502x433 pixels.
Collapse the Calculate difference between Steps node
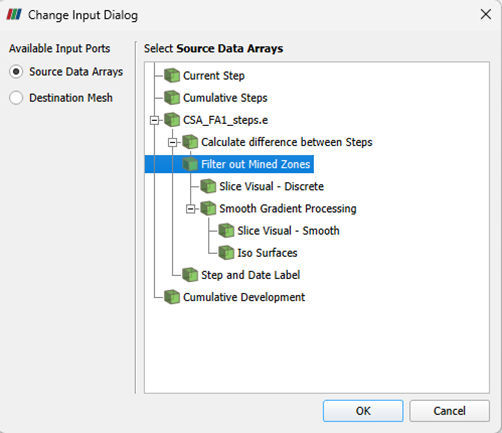[x=172, y=142]
